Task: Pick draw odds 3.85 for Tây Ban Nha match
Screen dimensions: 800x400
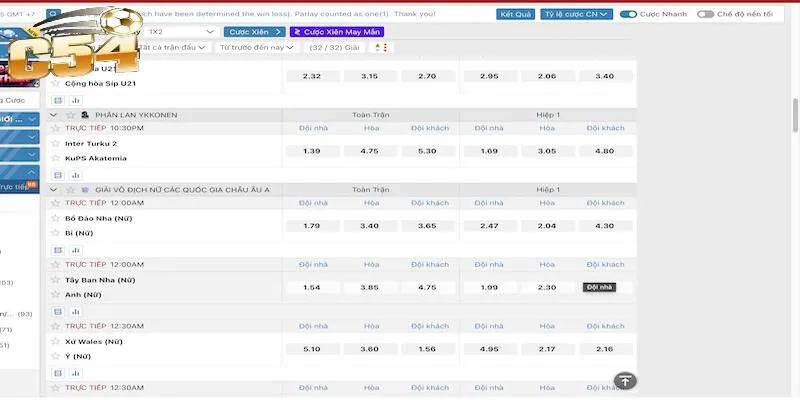Action: point(369,287)
